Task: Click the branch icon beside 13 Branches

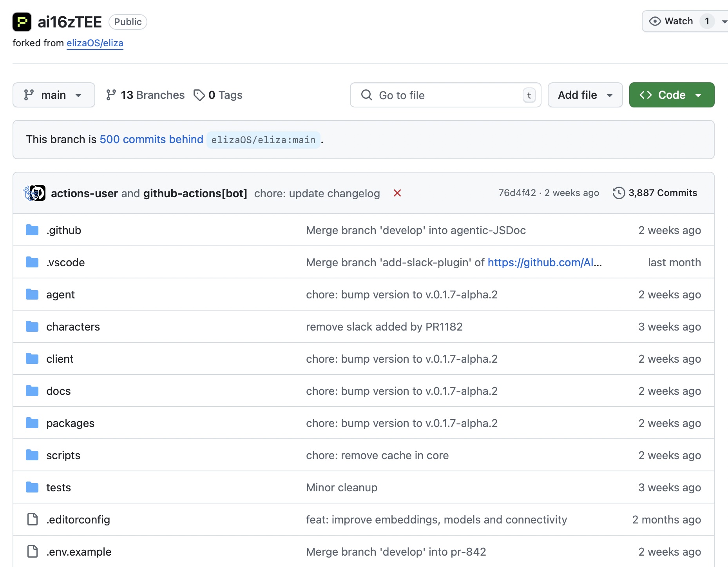Action: pyautogui.click(x=111, y=95)
